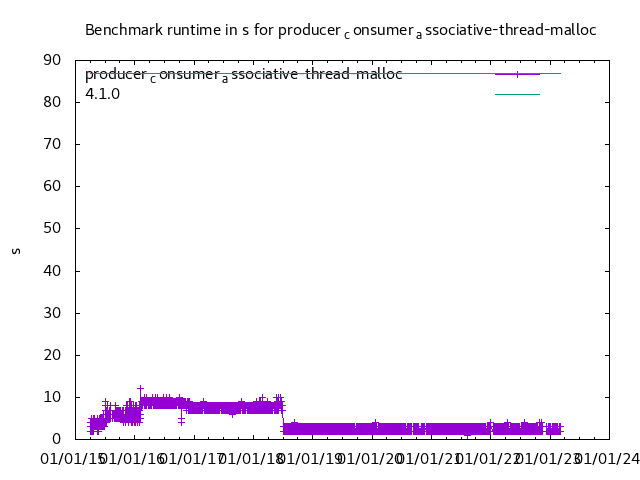Click the 4.1.0 legend label
640x480 pixels.
(x=102, y=94)
